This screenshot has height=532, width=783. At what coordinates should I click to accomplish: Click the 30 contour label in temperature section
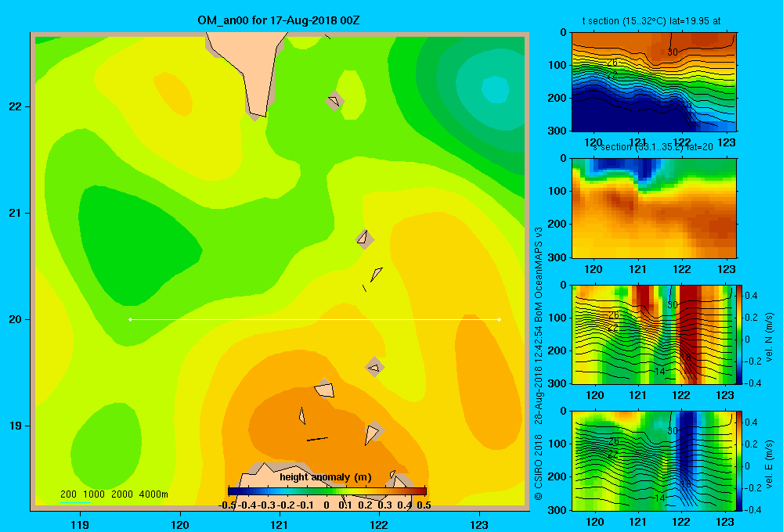[x=672, y=52]
